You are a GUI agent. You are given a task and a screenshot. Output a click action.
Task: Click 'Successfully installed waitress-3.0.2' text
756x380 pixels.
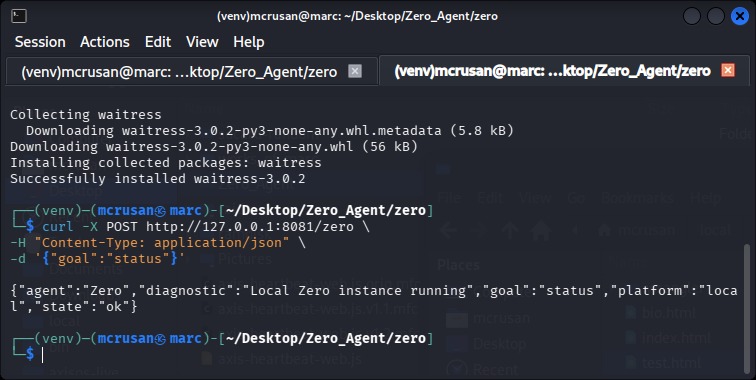[158, 178]
